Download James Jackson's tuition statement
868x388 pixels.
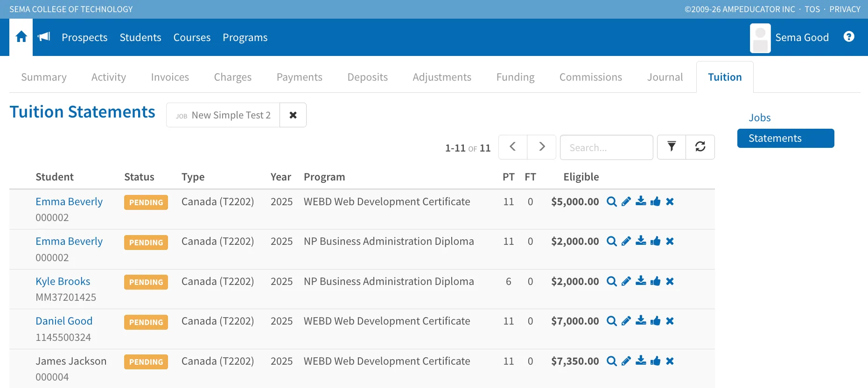(641, 360)
